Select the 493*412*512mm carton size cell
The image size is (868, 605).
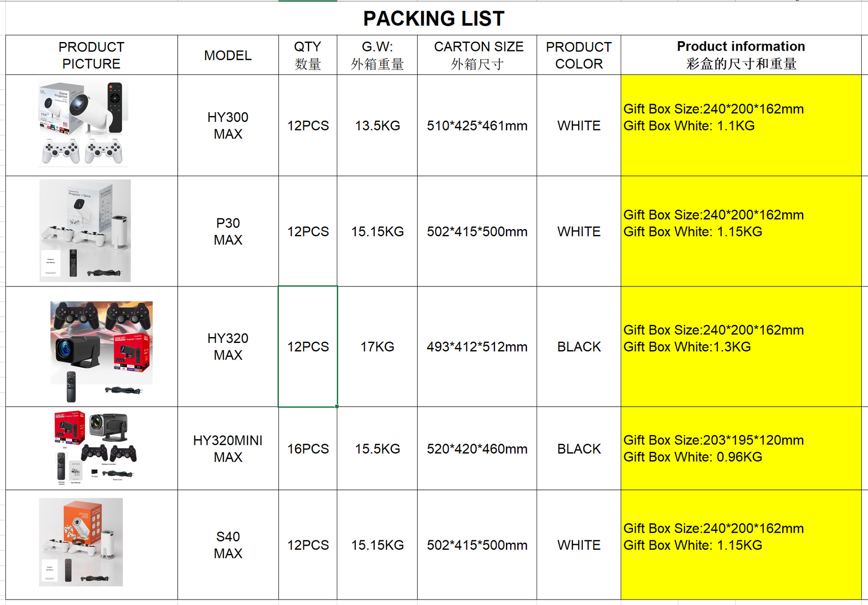(477, 347)
